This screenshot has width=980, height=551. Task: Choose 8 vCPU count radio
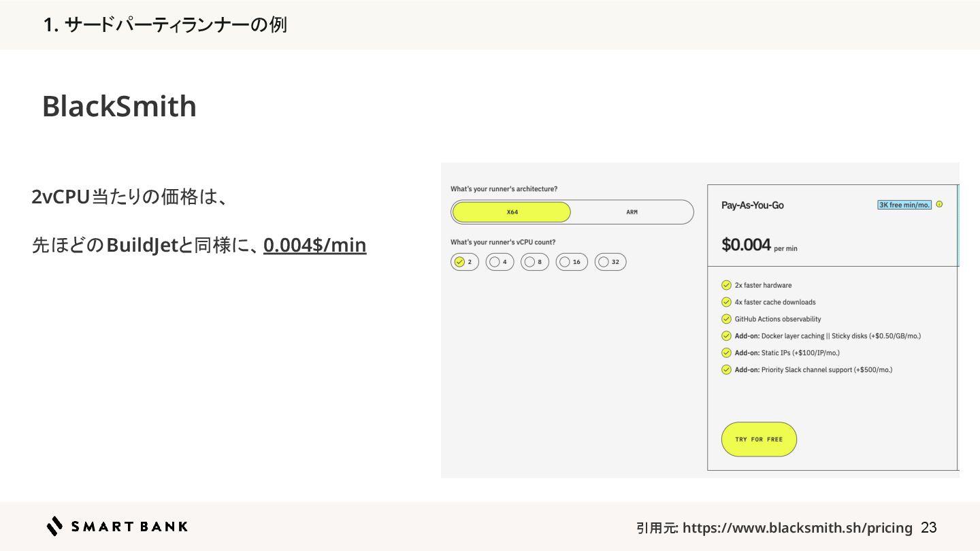[x=535, y=262]
